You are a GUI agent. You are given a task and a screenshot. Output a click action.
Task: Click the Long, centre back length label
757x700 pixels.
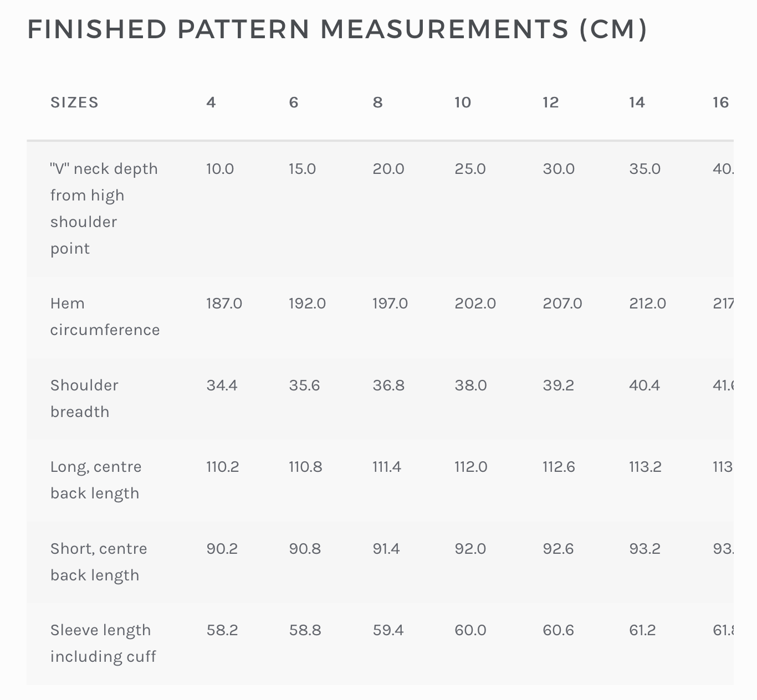96,480
